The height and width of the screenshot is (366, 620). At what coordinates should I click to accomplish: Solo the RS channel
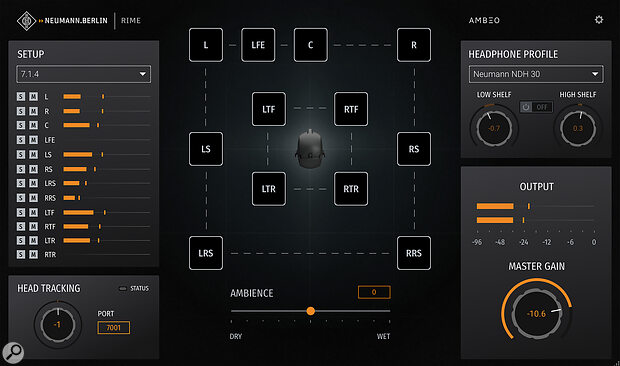pos(21,169)
